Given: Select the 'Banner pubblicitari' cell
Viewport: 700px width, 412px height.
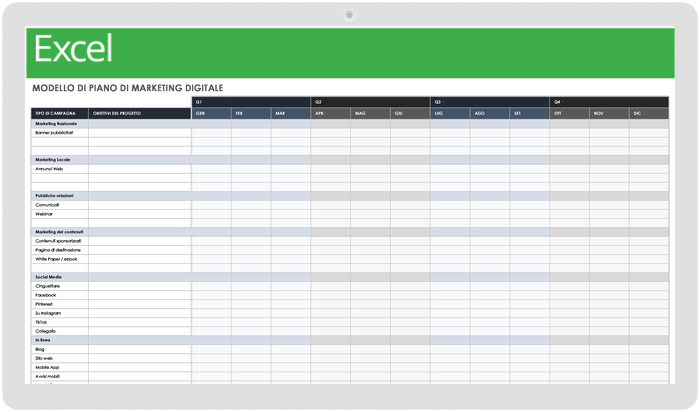Looking at the screenshot, I should (60, 133).
